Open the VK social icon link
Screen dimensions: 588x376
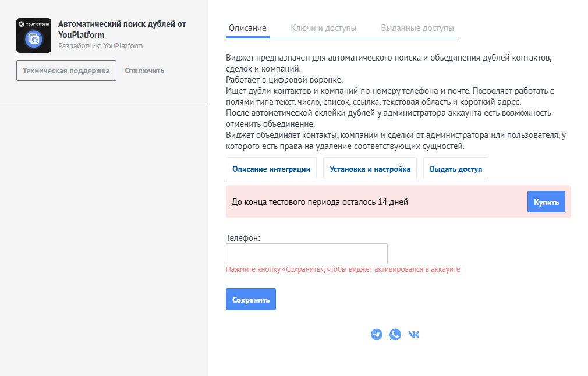[414, 335]
